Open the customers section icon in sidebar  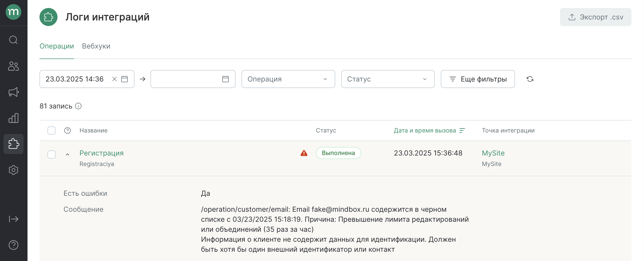13,66
